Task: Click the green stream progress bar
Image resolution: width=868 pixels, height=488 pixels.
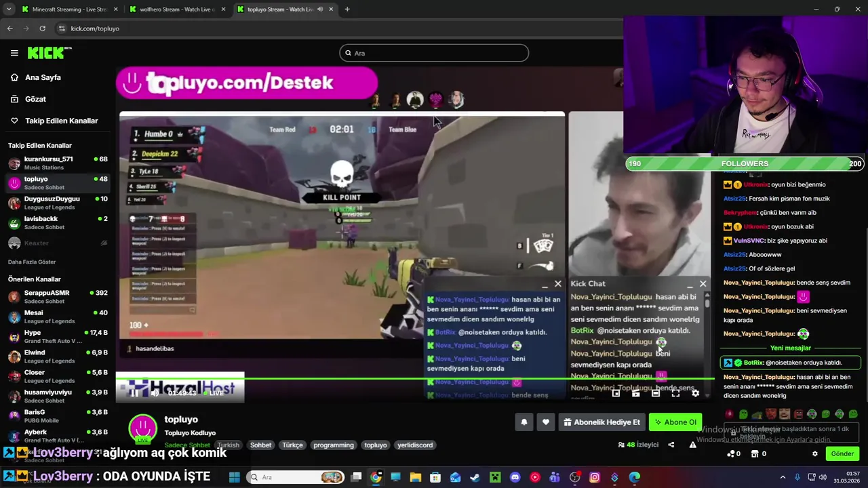Action: [x=415, y=378]
